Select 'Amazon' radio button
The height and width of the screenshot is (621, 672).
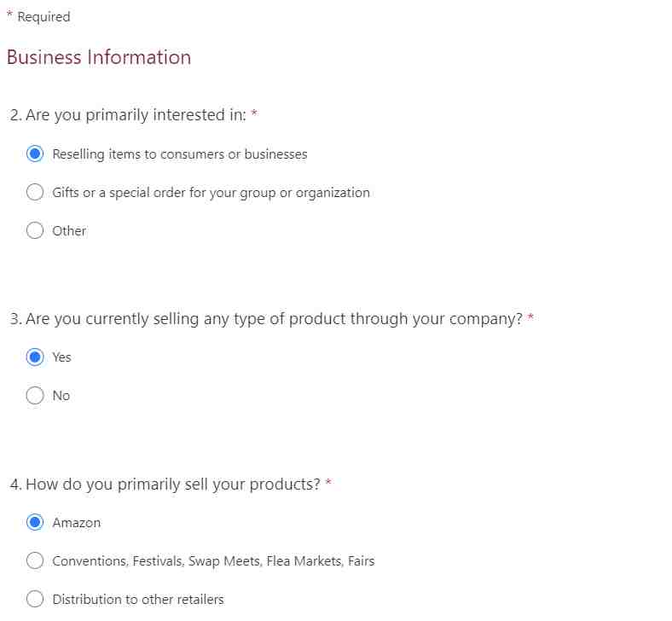tap(35, 522)
